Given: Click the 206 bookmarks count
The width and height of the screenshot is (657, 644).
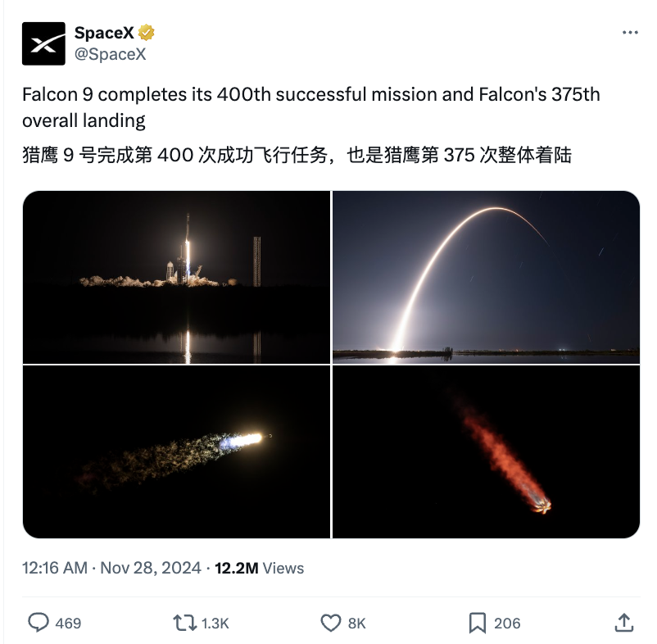Looking at the screenshot, I should coord(507,624).
